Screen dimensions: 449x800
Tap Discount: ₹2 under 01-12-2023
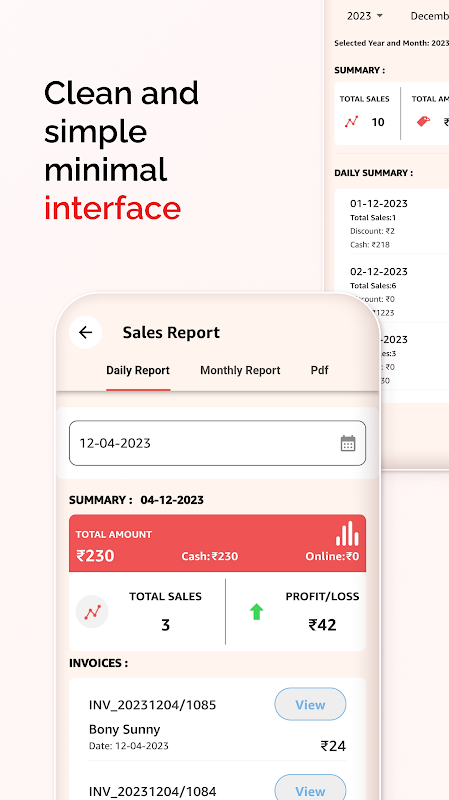click(372, 231)
